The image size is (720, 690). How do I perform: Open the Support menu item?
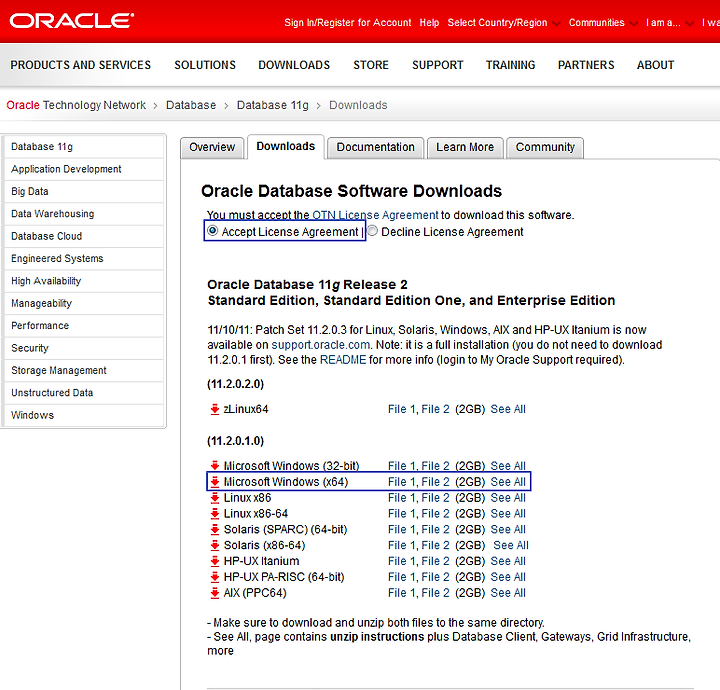click(438, 65)
